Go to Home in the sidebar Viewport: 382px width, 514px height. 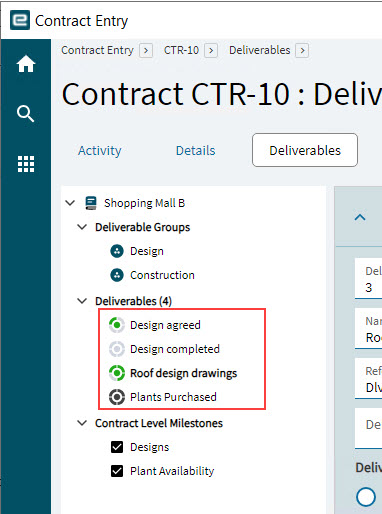26,63
